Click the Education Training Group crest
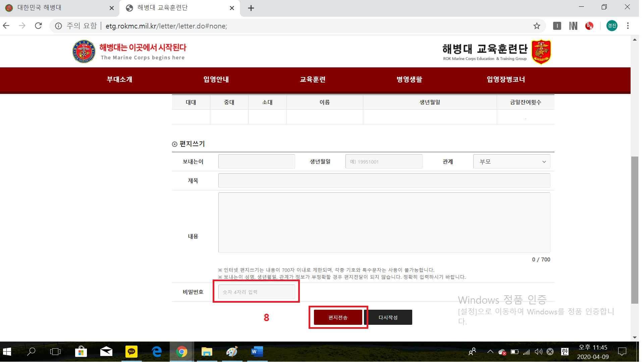 click(541, 52)
